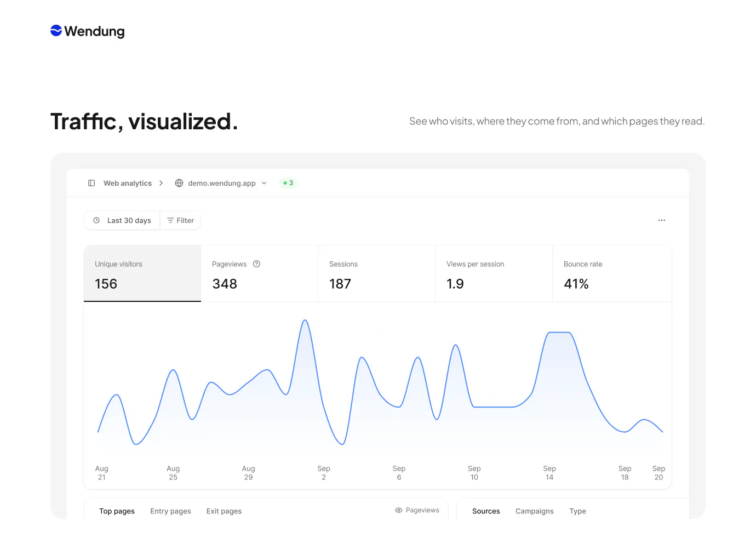
Task: Toggle the Pageviews eye option in pages panel
Action: pyautogui.click(x=417, y=510)
